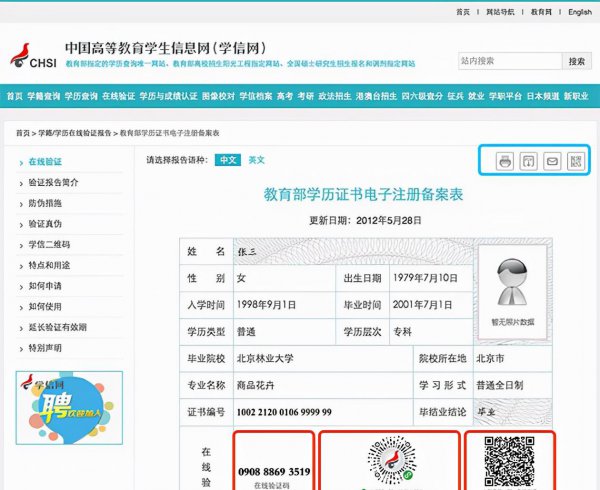Click the QR code toolbar icon

click(x=576, y=161)
